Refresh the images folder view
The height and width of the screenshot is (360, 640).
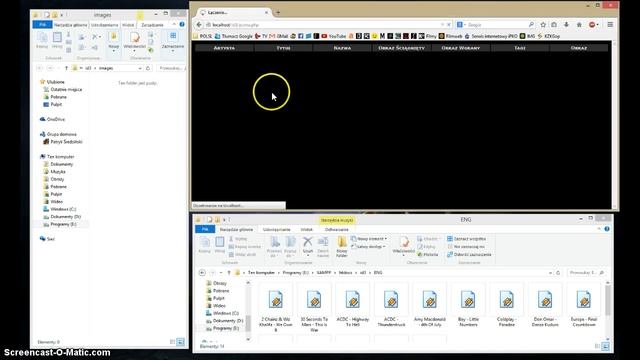click(148, 68)
